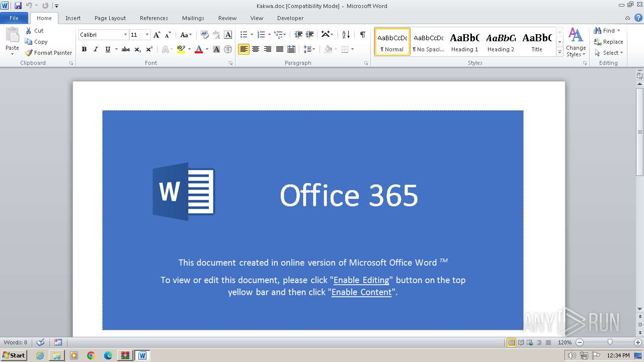The image size is (644, 362).
Task: Switch to the References tab
Action: (154, 18)
